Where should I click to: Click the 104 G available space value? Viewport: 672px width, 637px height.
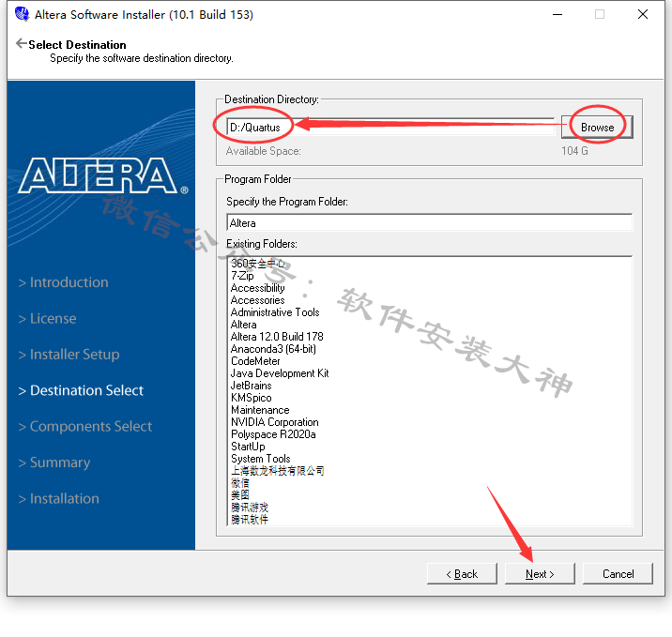coord(574,151)
